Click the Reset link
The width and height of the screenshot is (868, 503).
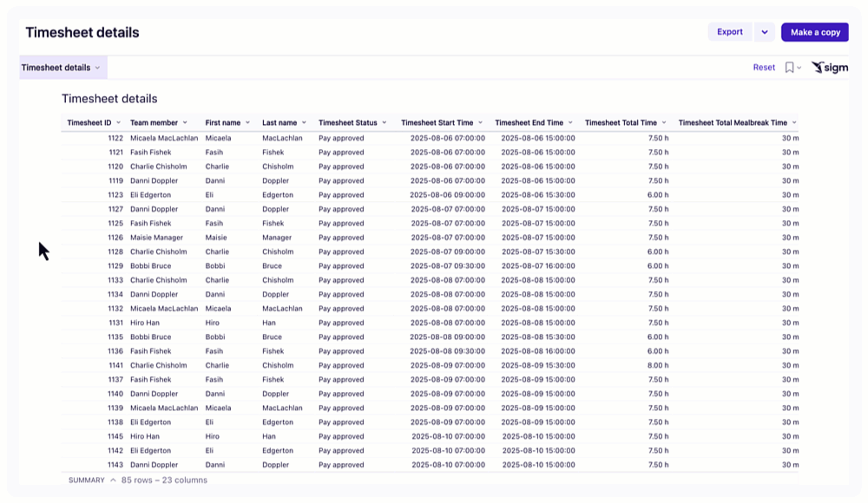764,68
